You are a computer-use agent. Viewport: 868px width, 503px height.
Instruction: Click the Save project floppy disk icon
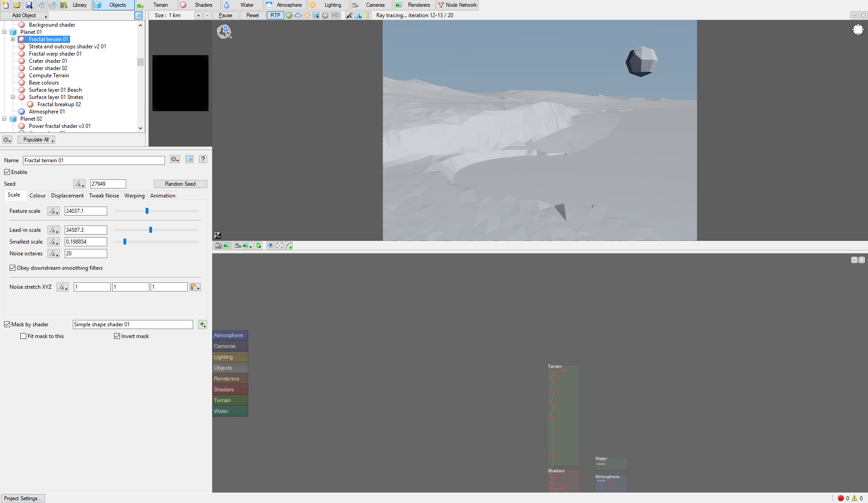pos(29,5)
